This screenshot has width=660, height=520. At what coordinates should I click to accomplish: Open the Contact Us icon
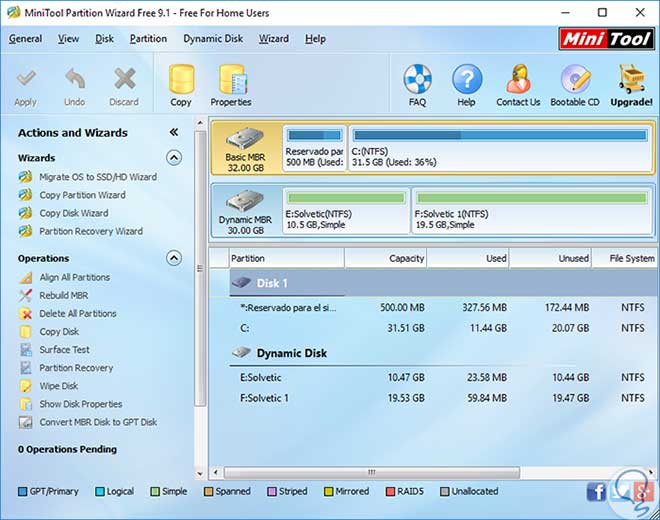click(x=518, y=79)
